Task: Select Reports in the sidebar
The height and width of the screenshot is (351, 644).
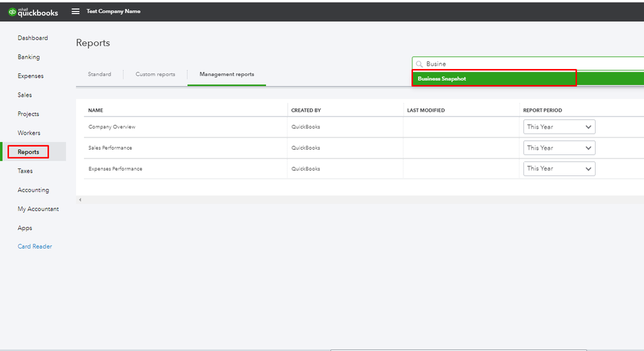Action: (28, 152)
